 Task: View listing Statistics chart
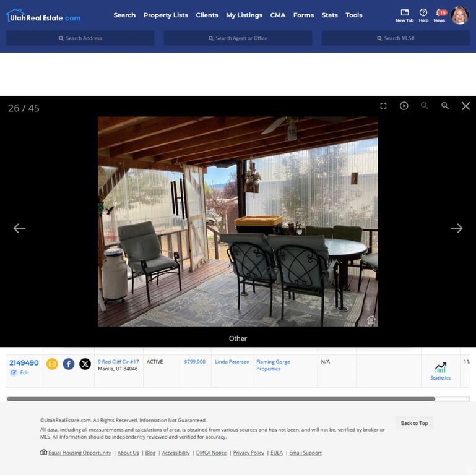(440, 371)
